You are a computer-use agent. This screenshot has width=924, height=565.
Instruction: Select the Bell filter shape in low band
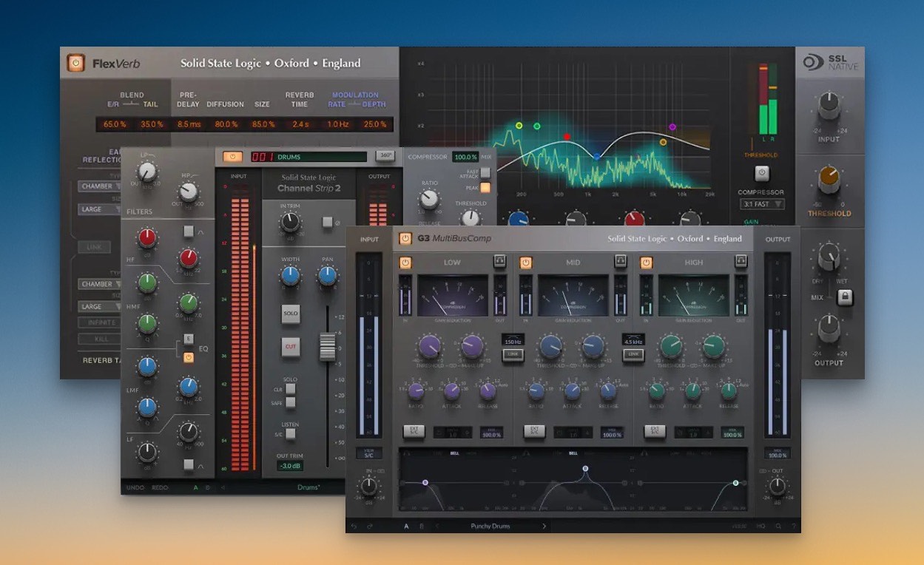pyautogui.click(x=454, y=453)
